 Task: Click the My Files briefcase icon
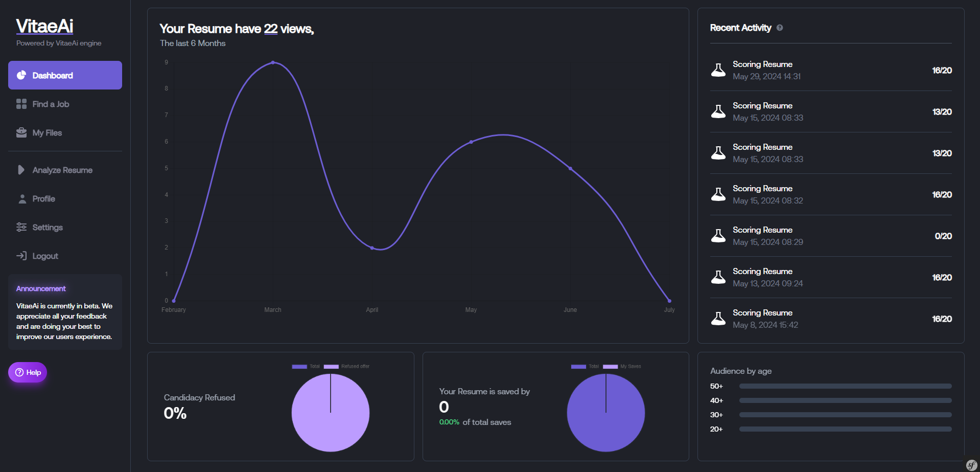click(x=21, y=132)
